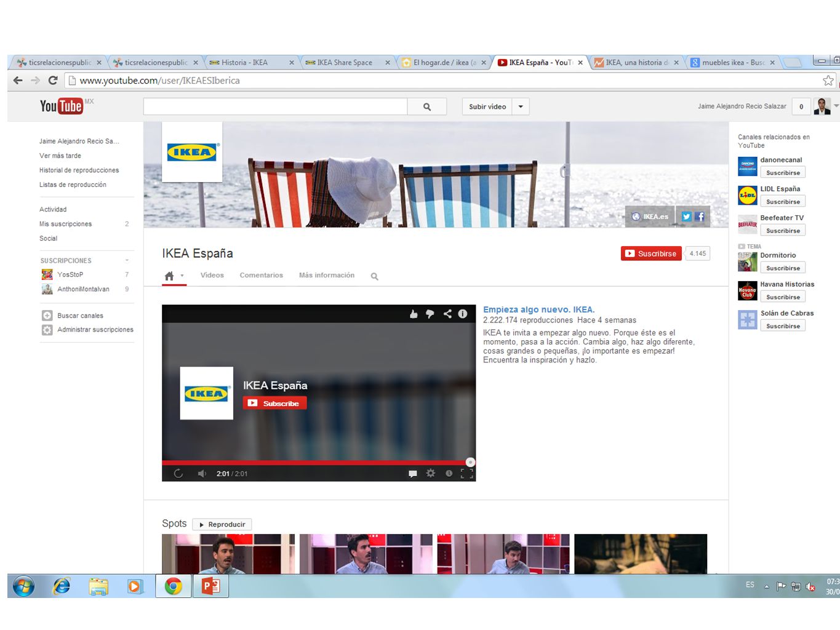Click the browser forward arrow

click(35, 81)
